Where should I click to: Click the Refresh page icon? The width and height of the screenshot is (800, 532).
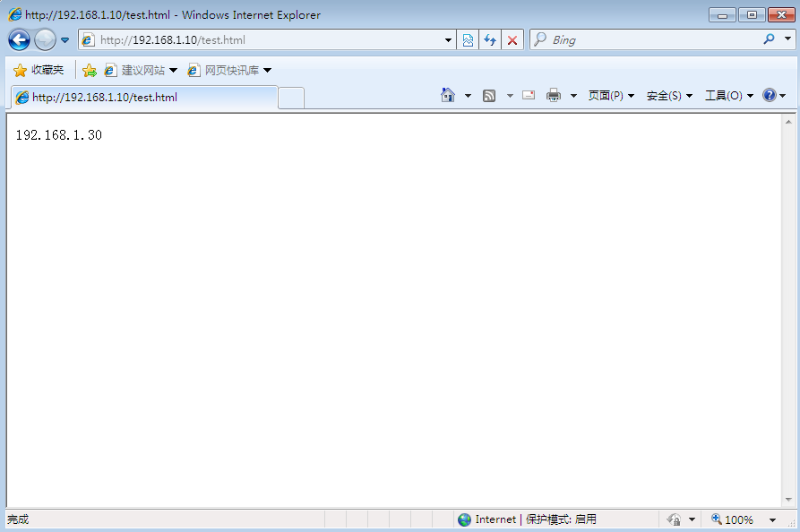(490, 39)
